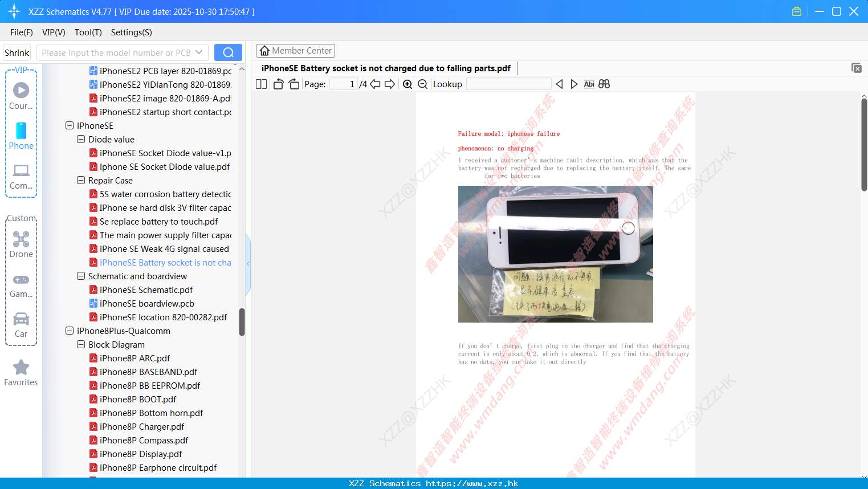The image size is (868, 489).
Task: Rotate page counterclockwise
Action: (x=278, y=84)
